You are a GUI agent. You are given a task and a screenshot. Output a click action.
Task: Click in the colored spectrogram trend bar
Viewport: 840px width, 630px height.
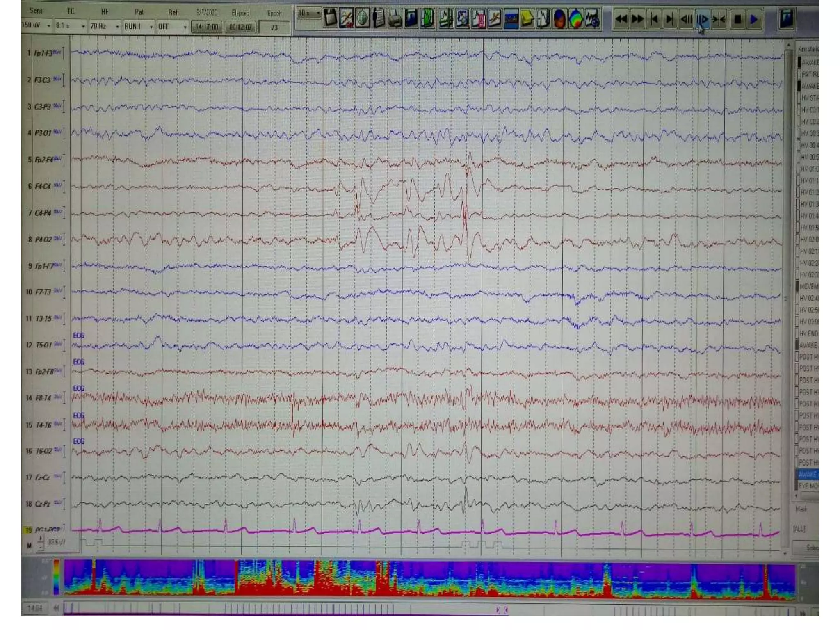click(410, 578)
